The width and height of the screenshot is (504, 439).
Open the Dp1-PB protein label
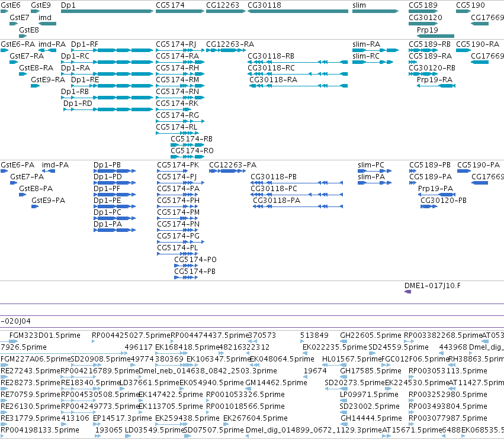pos(107,164)
